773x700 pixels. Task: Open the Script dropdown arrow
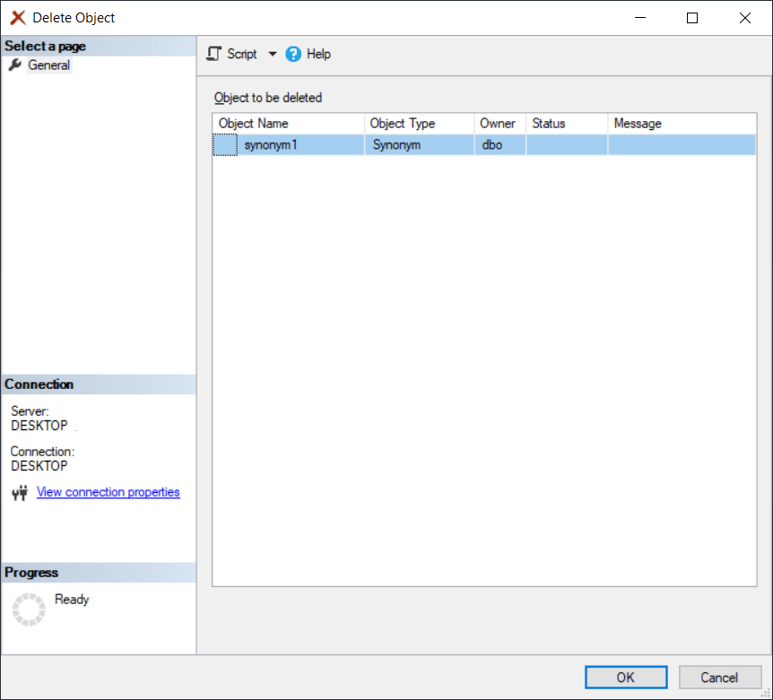272,54
